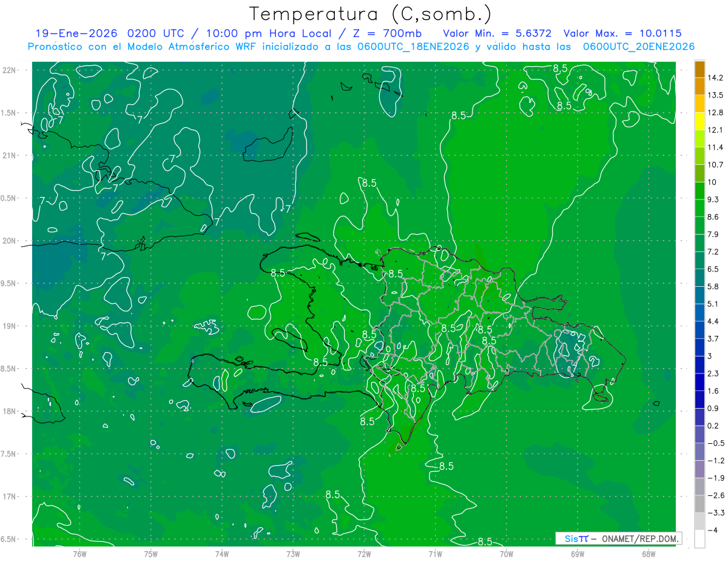
Task: Click the init time '0600UTC_18ENE2026'
Action: point(414,47)
